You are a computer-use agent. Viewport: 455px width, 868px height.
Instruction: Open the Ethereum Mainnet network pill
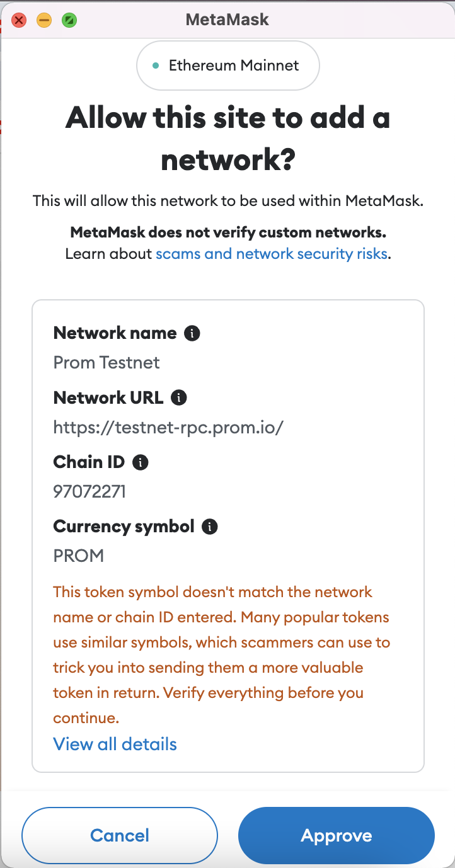[227, 66]
